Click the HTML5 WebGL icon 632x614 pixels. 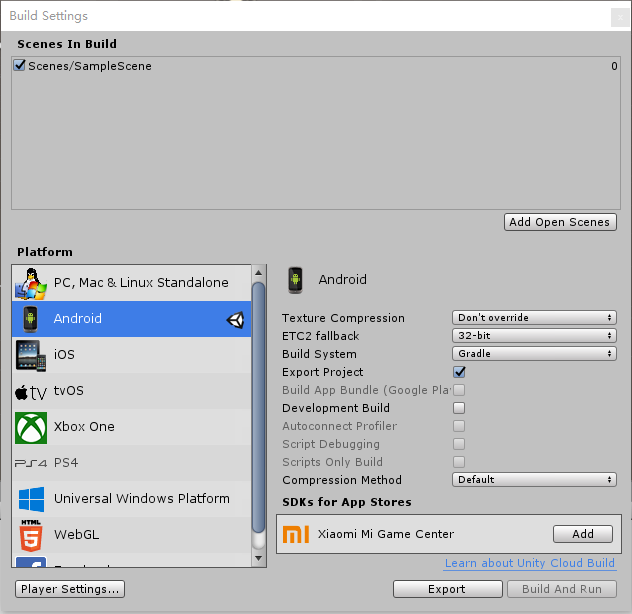31,535
